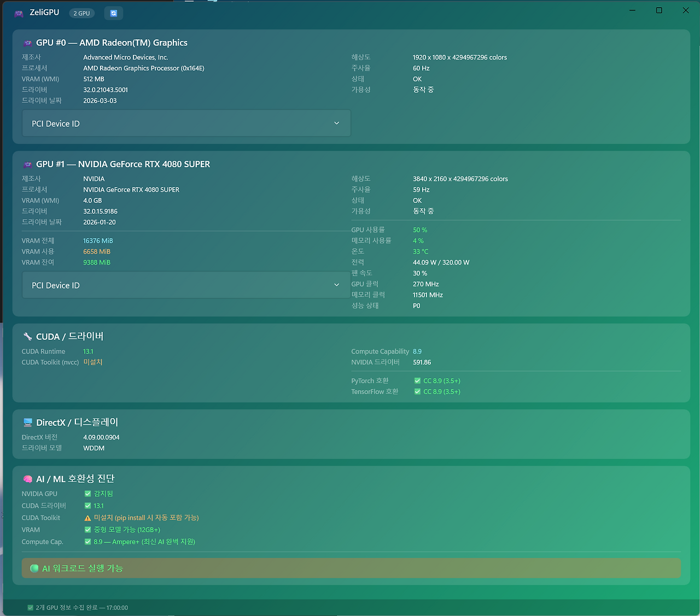The width and height of the screenshot is (700, 616).
Task: Expand PCI Device ID for AMD Radeon GPU #0
Action: click(x=186, y=124)
